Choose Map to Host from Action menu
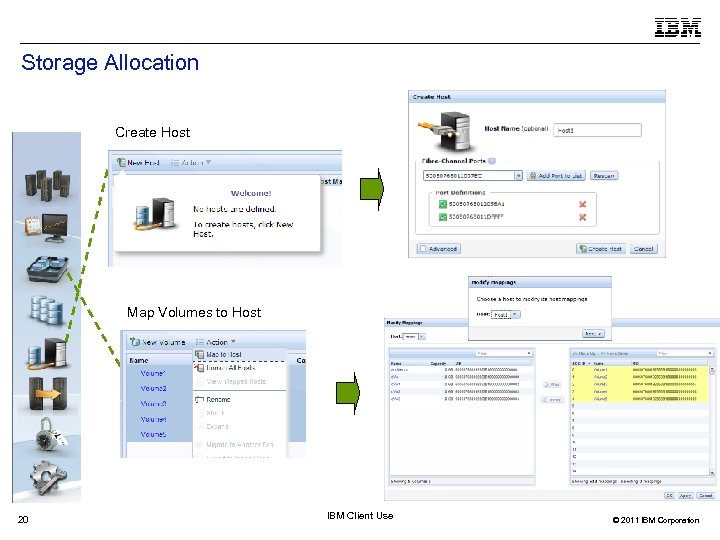This screenshot has width=720, height=540. pos(239,354)
